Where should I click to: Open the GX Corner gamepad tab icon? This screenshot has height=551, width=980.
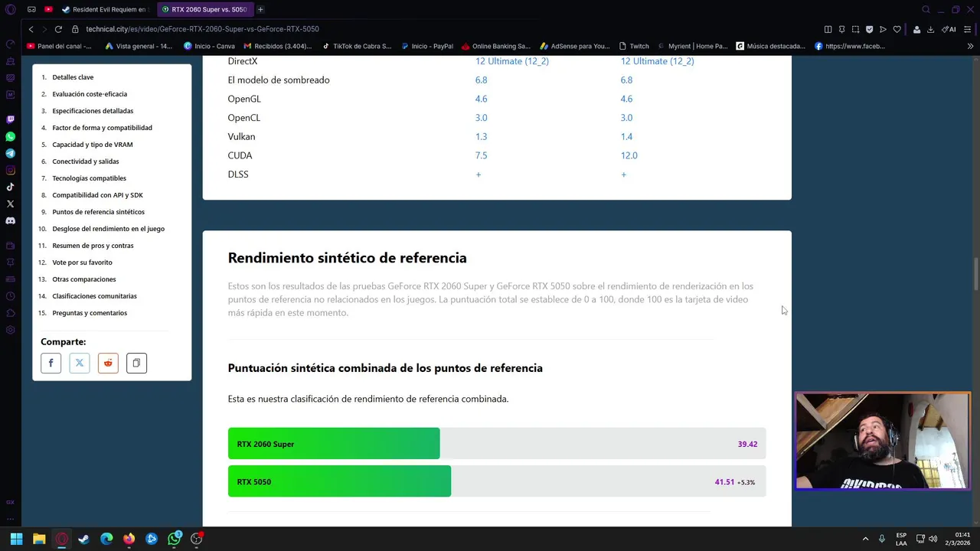tap(31, 9)
